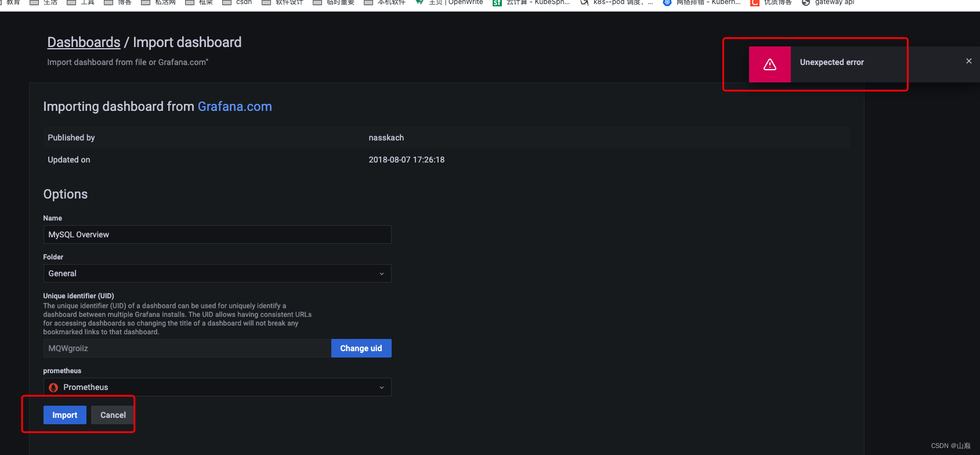Click the Change uid button
The width and height of the screenshot is (980, 455).
[x=361, y=348]
